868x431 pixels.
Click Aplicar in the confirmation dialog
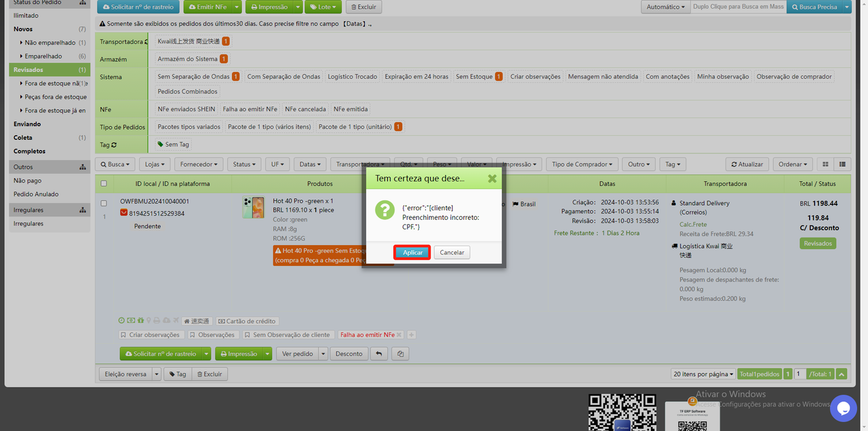(412, 252)
